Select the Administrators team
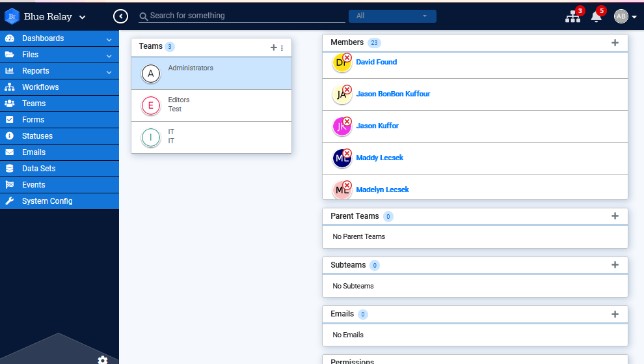This screenshot has width=644, height=364. (211, 73)
